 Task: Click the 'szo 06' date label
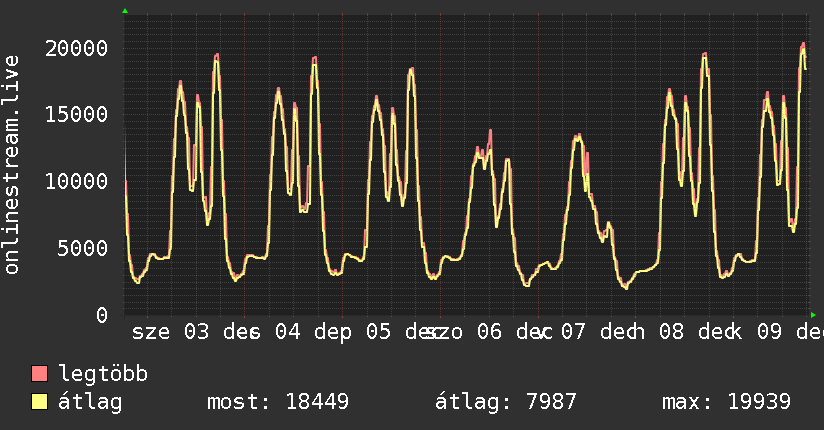tap(463, 332)
